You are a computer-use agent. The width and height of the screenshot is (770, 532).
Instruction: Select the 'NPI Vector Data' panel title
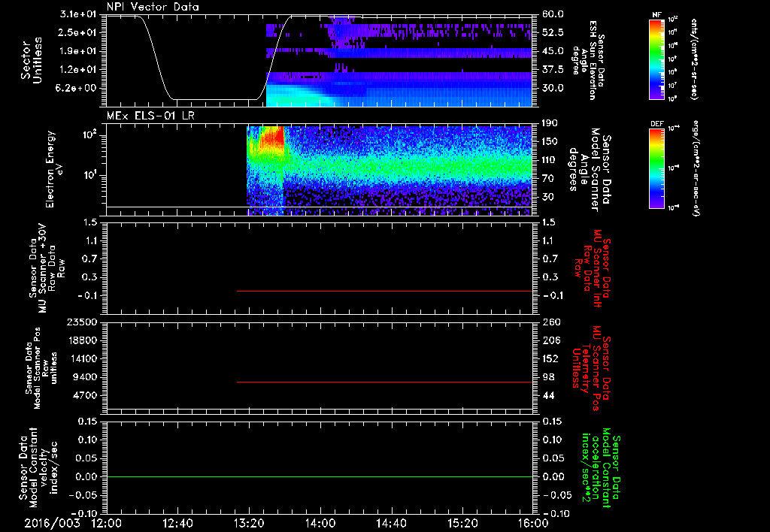[x=153, y=7]
